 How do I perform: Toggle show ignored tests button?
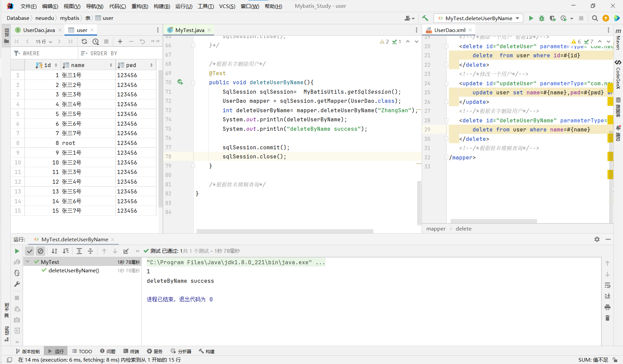pyautogui.click(x=40, y=251)
